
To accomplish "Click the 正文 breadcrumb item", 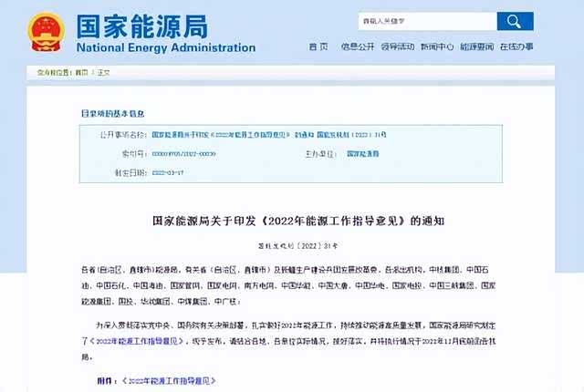I will tap(104, 70).
